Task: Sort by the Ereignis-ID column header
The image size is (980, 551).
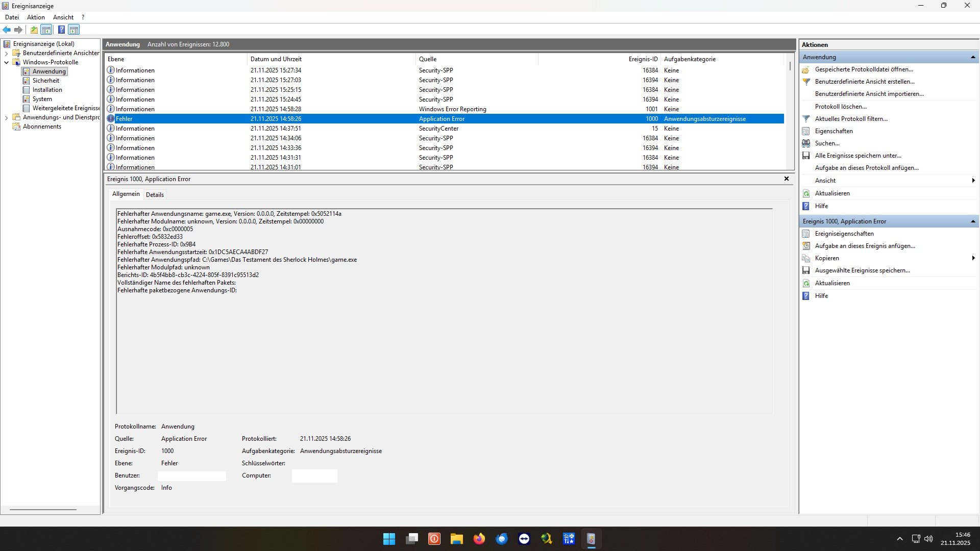Action: click(x=643, y=59)
